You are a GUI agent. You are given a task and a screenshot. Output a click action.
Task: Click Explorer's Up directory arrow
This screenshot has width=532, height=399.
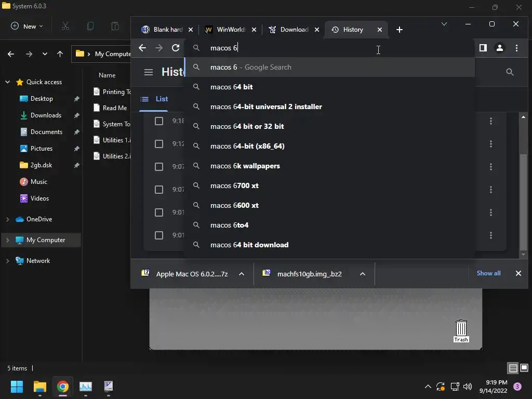point(60,54)
